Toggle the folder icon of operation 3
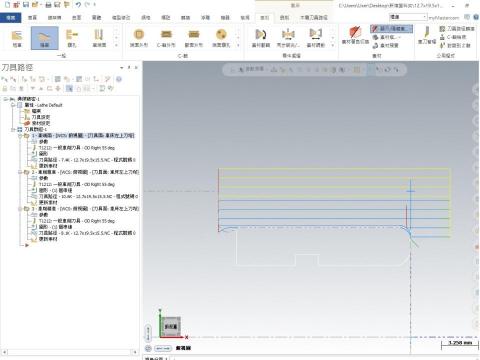The image size is (480, 360). pos(26,209)
